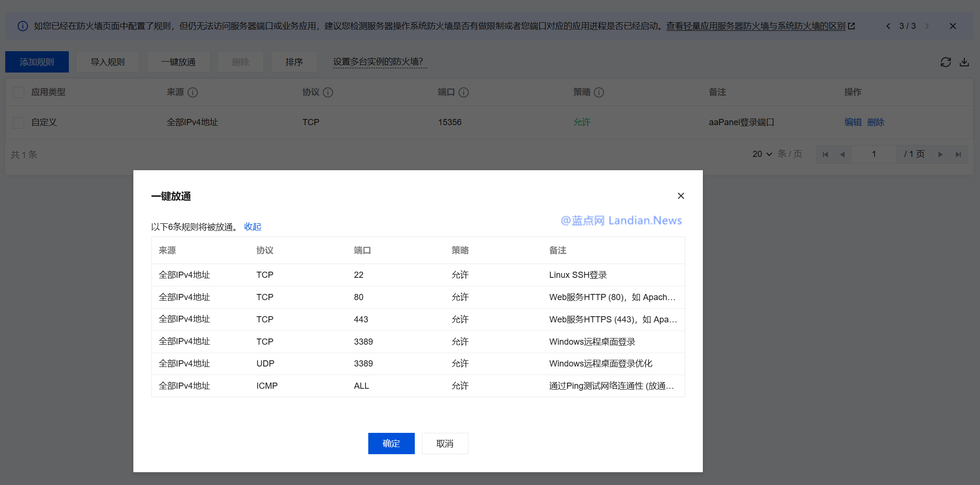Click the 添加规则 button
This screenshot has height=485, width=980.
tap(37, 62)
